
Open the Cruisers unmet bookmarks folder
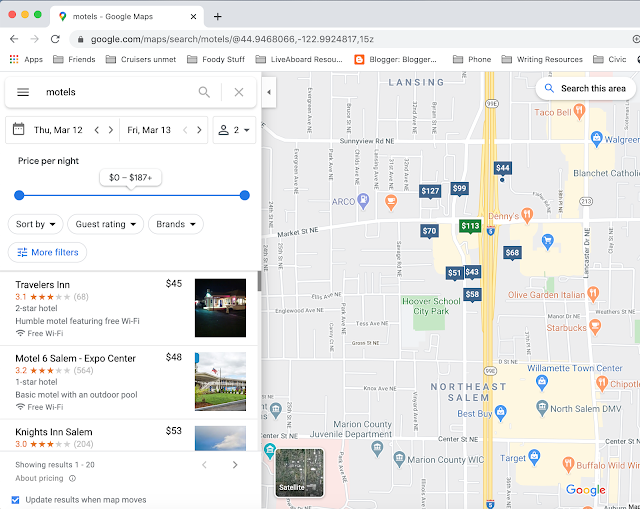pos(141,60)
